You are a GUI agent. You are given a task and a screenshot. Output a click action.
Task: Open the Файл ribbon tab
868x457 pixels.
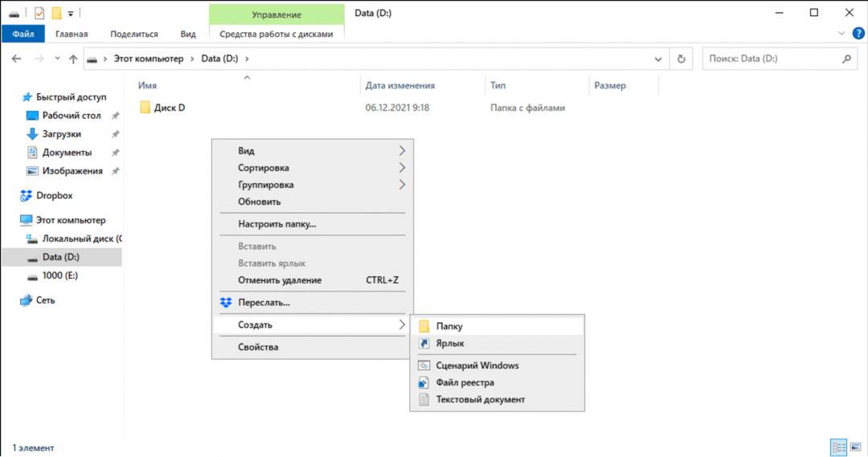(23, 34)
